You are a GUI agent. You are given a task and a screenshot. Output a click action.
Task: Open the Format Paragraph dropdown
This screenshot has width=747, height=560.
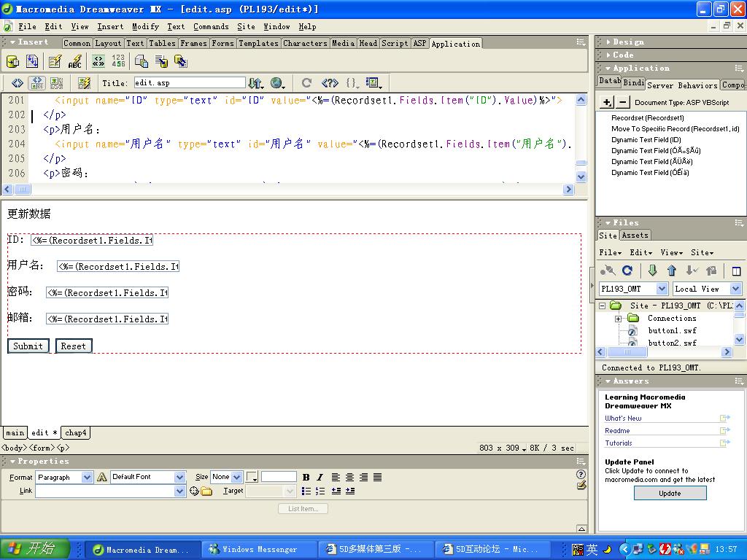87,477
